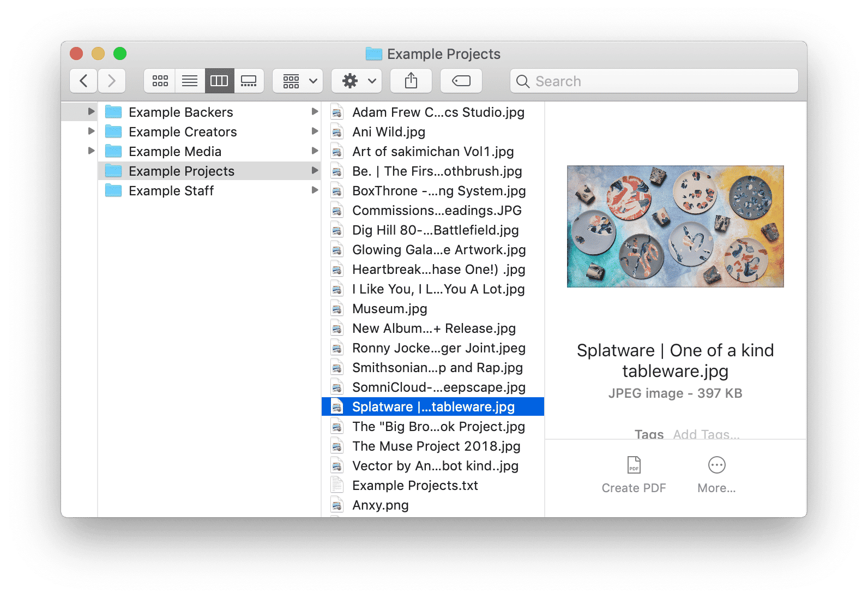This screenshot has width=868, height=598.
Task: Select file New Album...+ Release.jpg
Action: pos(433,328)
